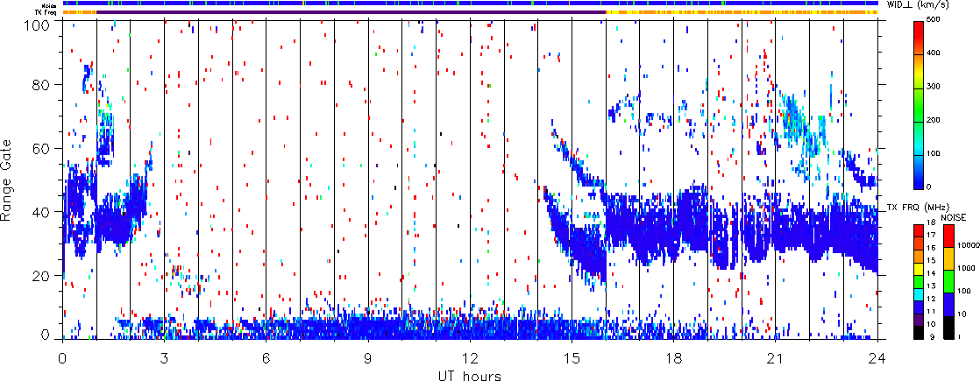Click the 300 value on spectral width colorbar
This screenshot has height=381, width=980.
(935, 88)
